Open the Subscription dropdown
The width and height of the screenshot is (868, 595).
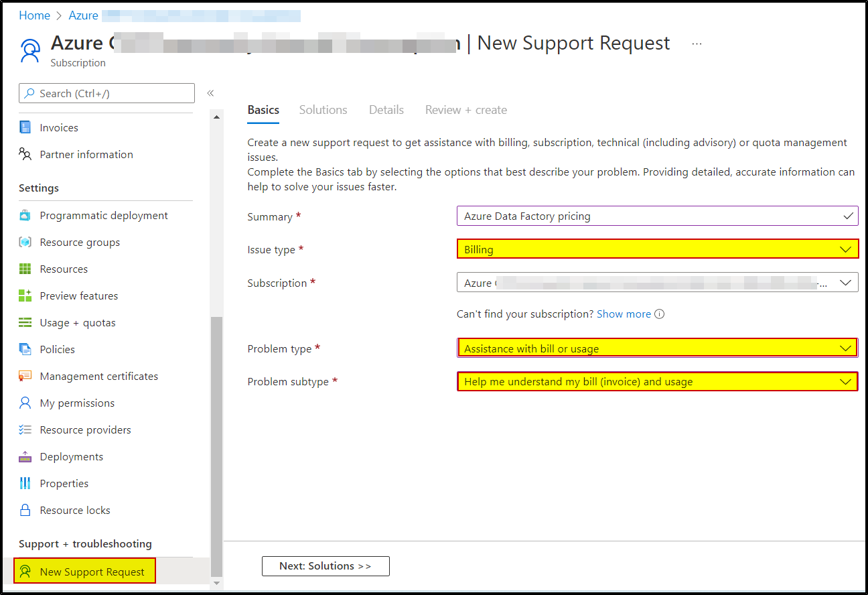click(657, 283)
